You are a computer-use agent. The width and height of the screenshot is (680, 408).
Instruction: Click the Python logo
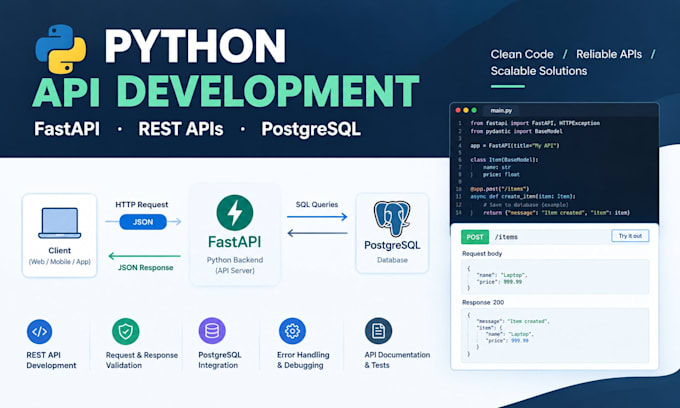[61, 49]
